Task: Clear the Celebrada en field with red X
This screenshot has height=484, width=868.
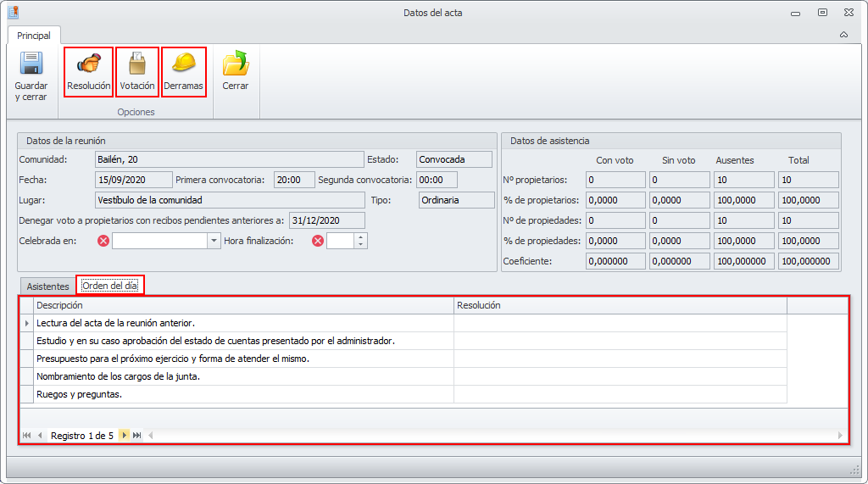Action: [x=103, y=241]
